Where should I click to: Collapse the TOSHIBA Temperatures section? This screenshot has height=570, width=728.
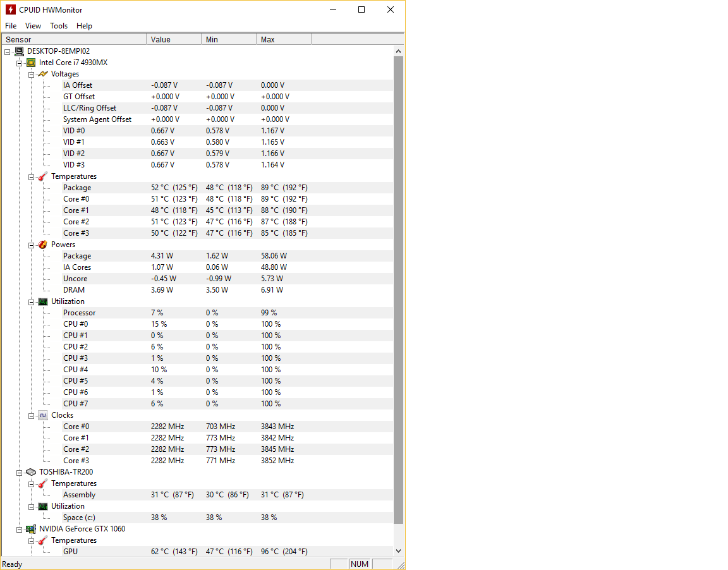31,484
